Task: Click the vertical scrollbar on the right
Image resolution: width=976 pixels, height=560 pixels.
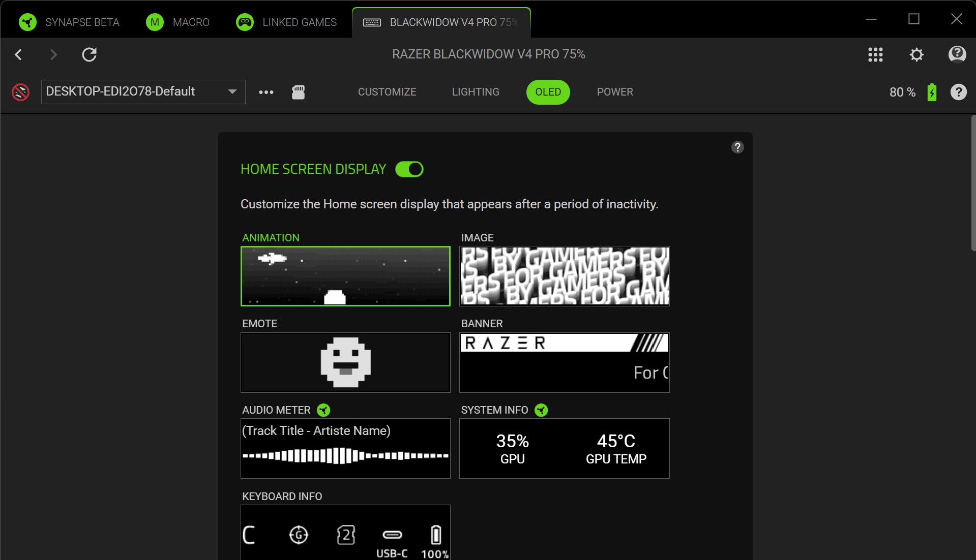Action: click(973, 183)
